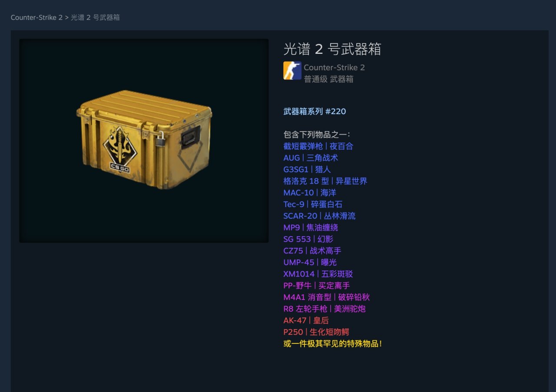Open the Counter-Strike 2 breadcrumb link

click(x=36, y=17)
